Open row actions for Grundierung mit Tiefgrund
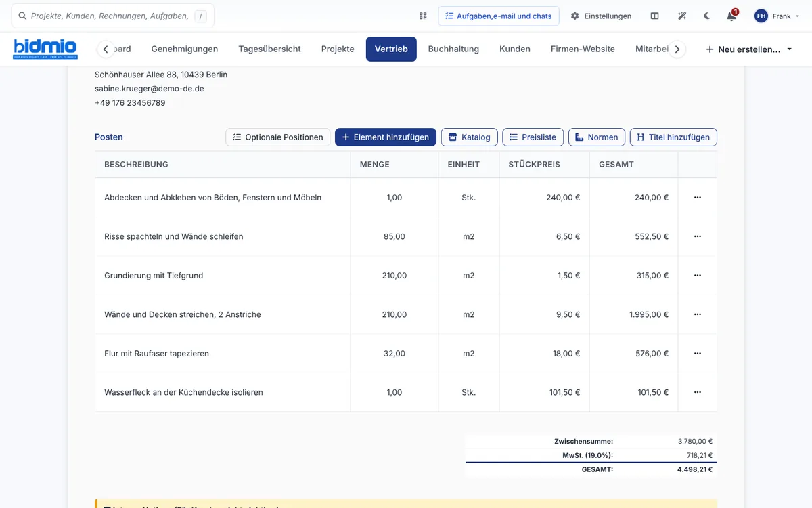 [698, 276]
